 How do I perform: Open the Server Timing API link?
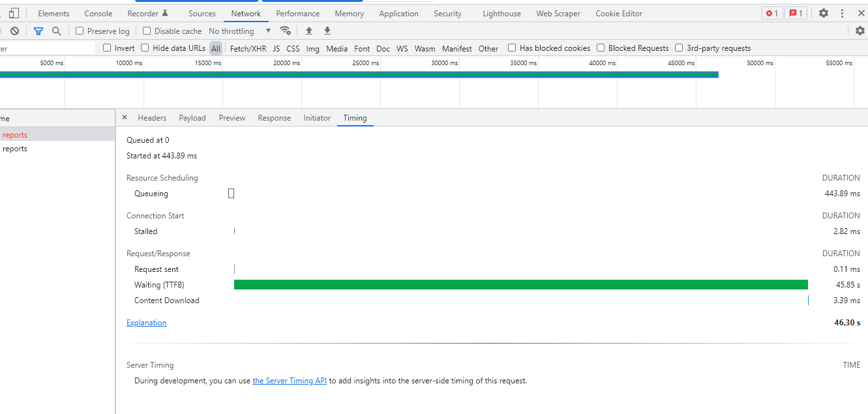(290, 381)
